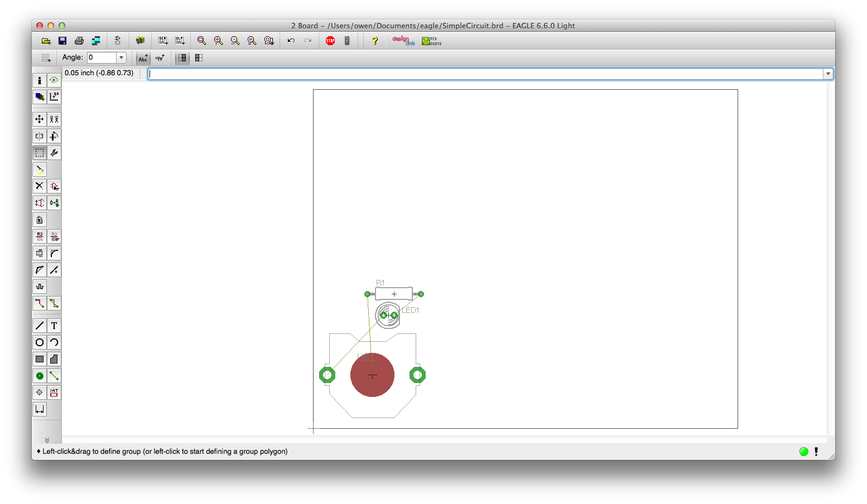
Task: Click the red pad of the board component
Action: pos(372,375)
